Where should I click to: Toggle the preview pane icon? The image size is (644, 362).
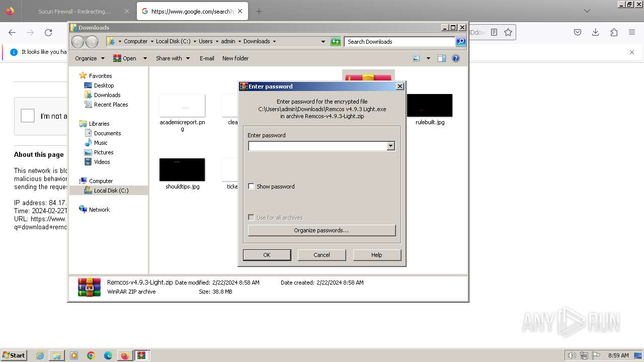442,58
